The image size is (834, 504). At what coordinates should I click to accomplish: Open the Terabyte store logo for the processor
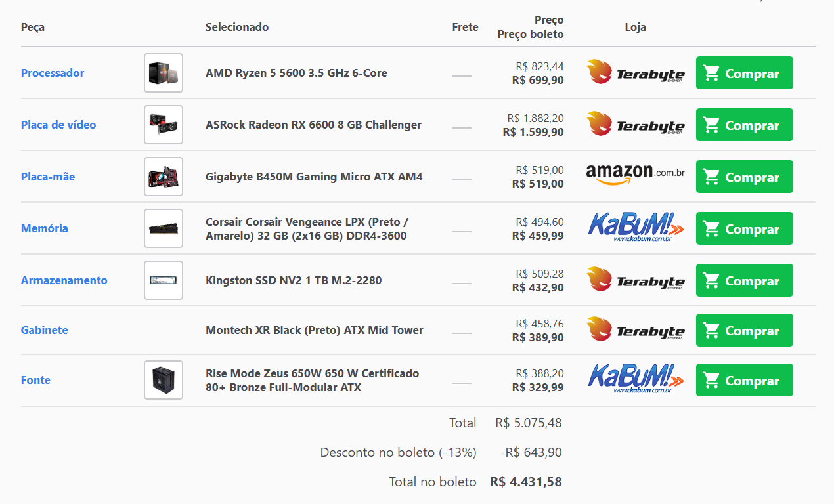click(x=636, y=73)
